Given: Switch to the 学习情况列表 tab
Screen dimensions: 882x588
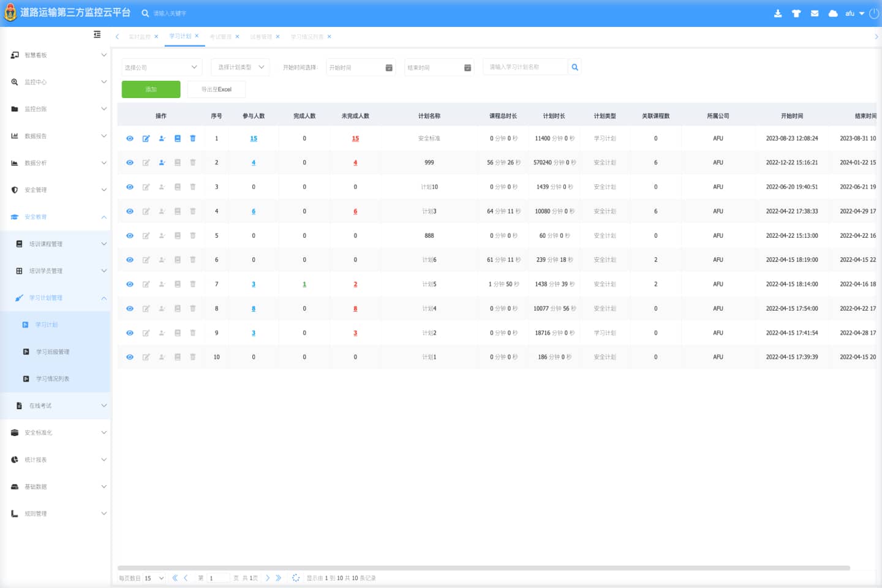Looking at the screenshot, I should (x=307, y=37).
